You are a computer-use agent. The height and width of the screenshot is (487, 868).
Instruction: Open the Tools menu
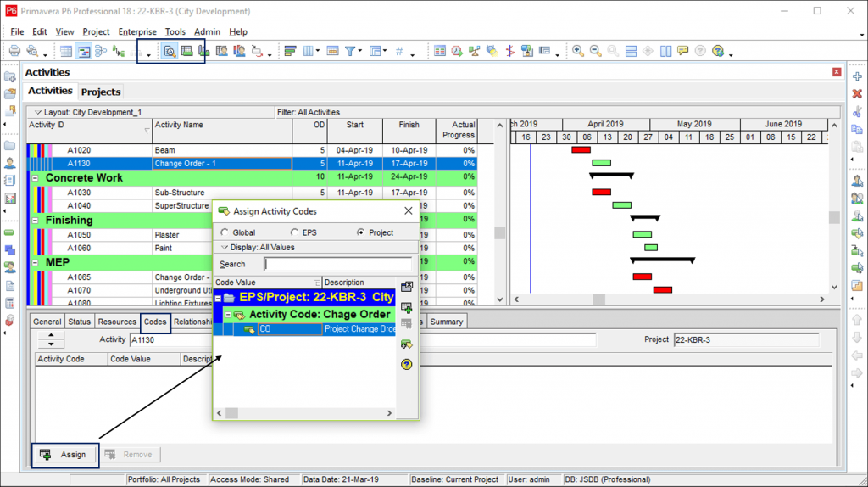pyautogui.click(x=175, y=32)
